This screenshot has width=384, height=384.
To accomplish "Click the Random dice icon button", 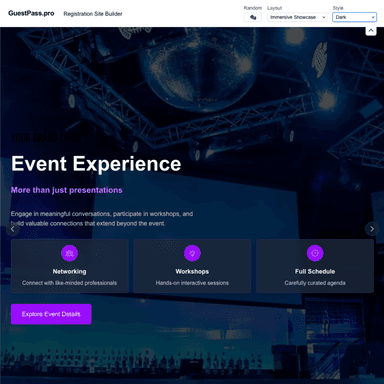I will point(253,17).
